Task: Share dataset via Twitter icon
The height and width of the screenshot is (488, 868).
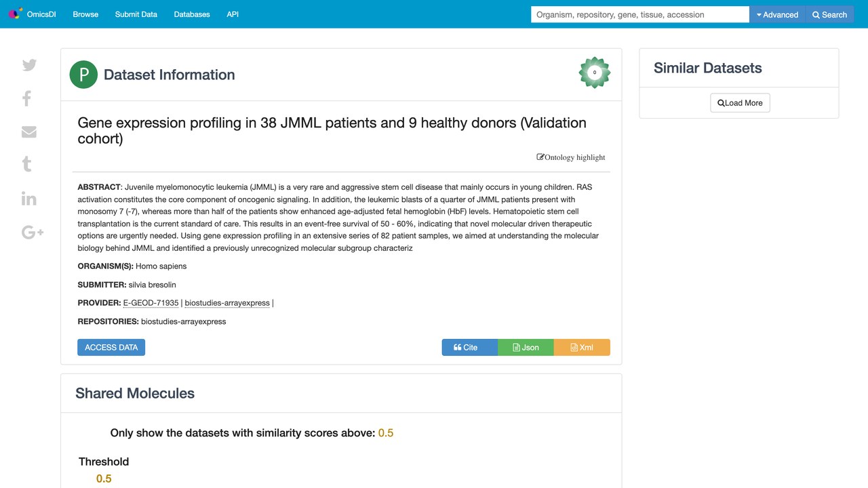Action: click(29, 65)
